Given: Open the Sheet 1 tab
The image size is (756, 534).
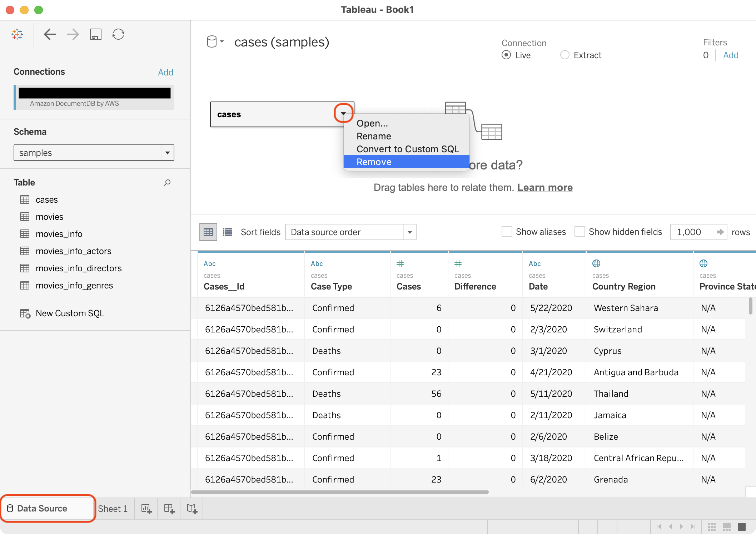Looking at the screenshot, I should (x=113, y=509).
